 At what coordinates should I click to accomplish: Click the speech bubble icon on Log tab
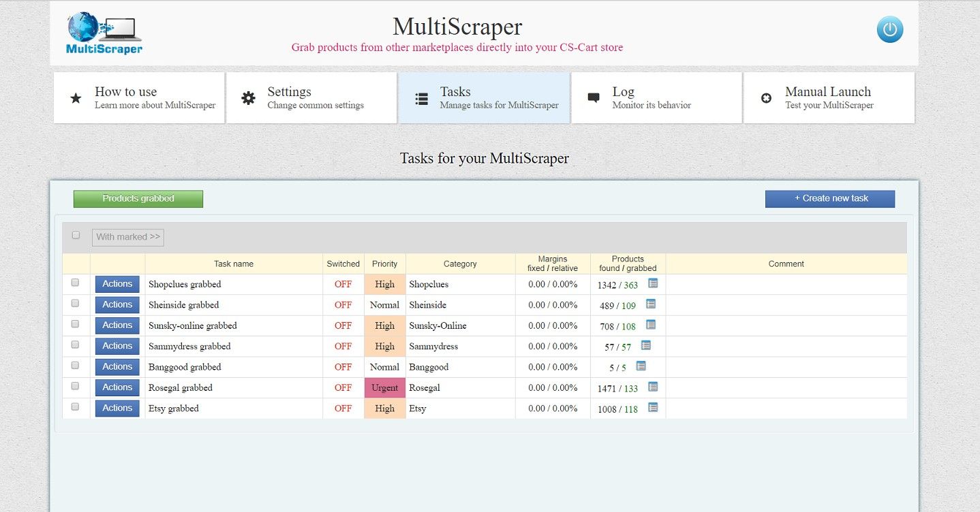[594, 98]
